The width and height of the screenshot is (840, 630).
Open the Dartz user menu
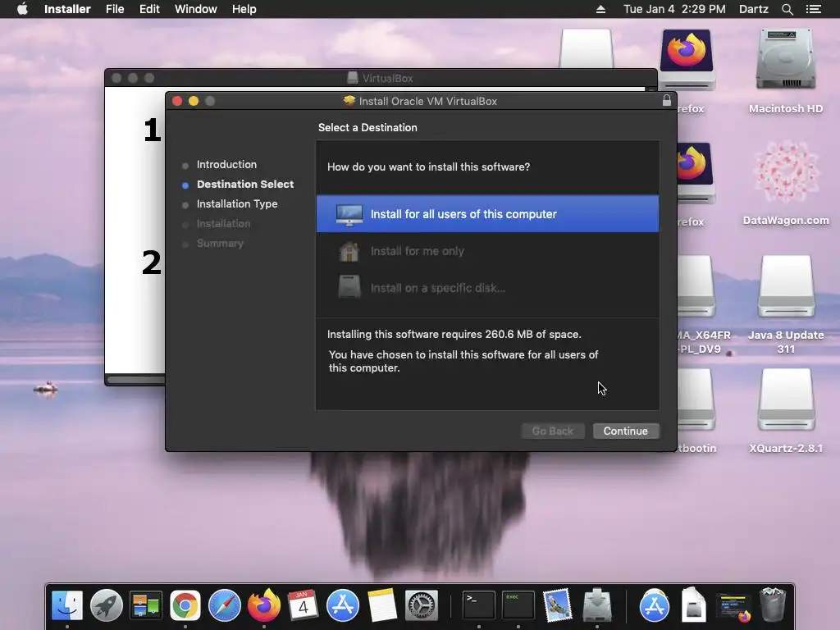(x=753, y=9)
